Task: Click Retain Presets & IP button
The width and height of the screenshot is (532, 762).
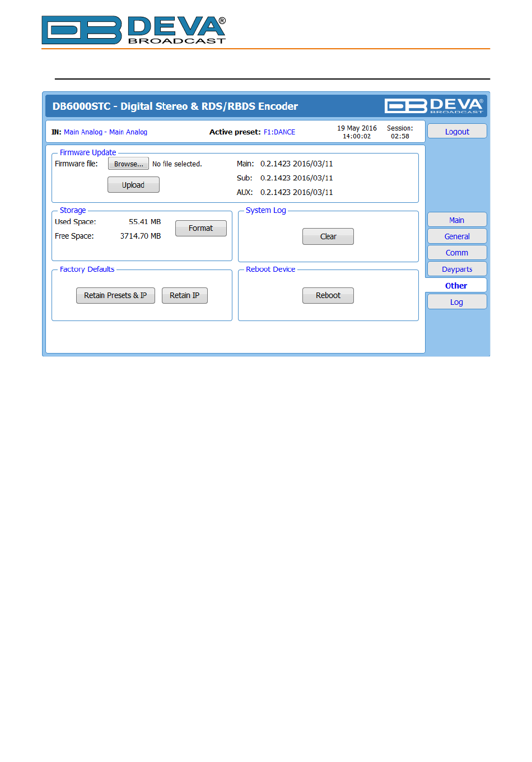Action: [115, 295]
